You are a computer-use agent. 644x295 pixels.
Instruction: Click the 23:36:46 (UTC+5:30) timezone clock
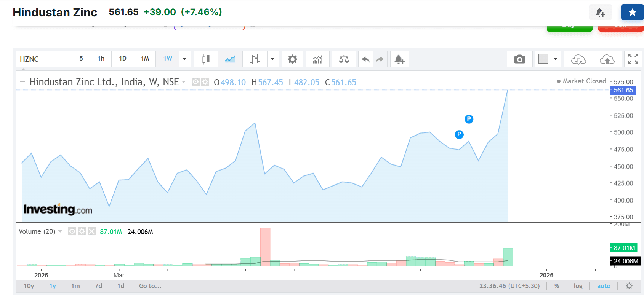(509, 286)
